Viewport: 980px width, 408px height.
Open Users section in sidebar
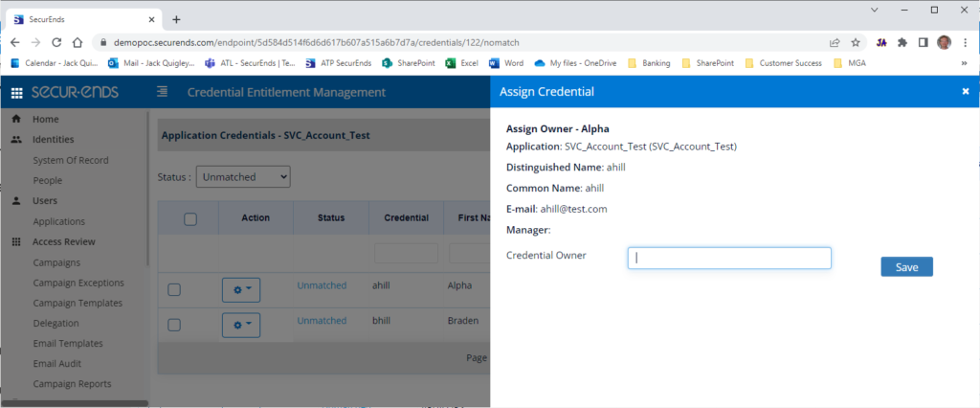(44, 201)
